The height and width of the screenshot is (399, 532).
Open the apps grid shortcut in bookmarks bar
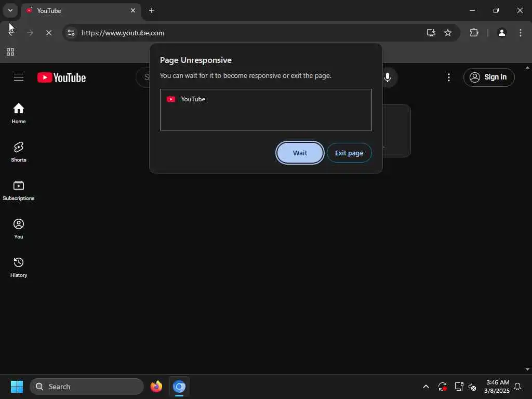10,52
